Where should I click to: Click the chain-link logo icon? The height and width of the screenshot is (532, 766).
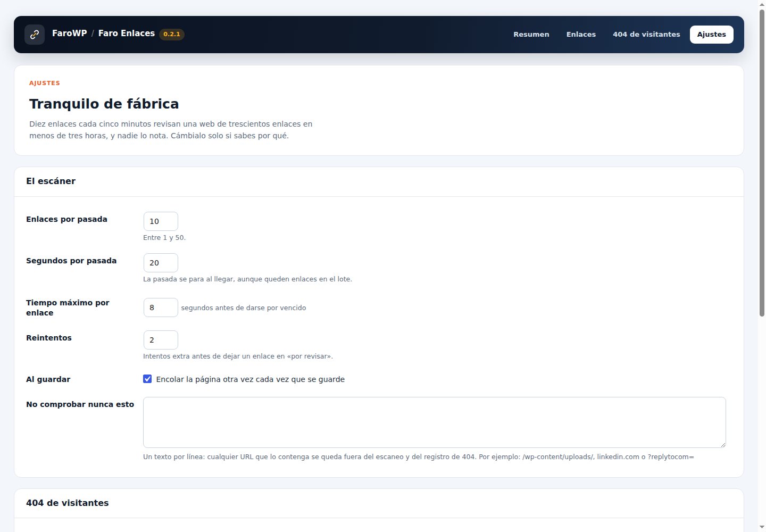(x=35, y=35)
